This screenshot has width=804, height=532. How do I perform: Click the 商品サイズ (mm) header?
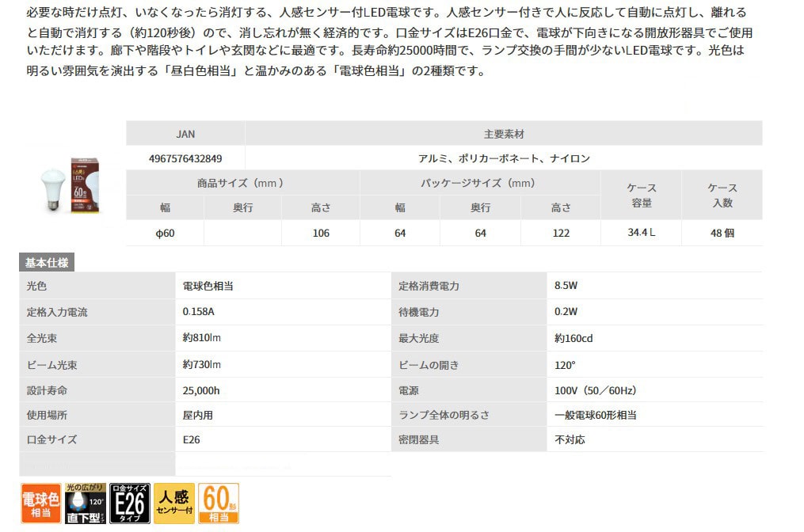[x=242, y=183]
